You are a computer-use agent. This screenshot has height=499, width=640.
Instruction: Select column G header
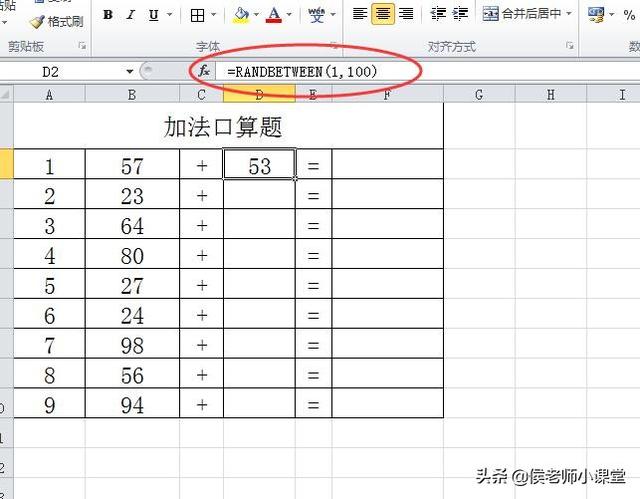click(479, 95)
